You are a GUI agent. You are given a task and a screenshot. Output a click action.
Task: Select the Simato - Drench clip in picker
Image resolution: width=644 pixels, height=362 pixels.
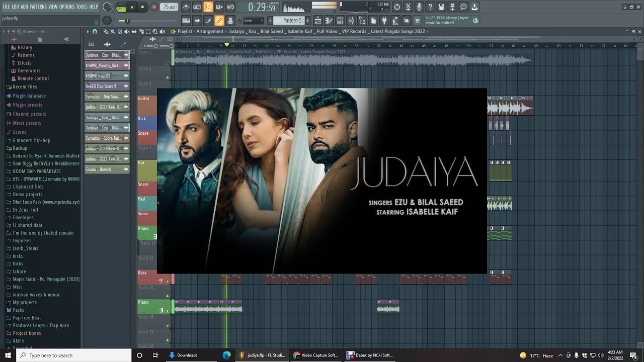pos(107,169)
